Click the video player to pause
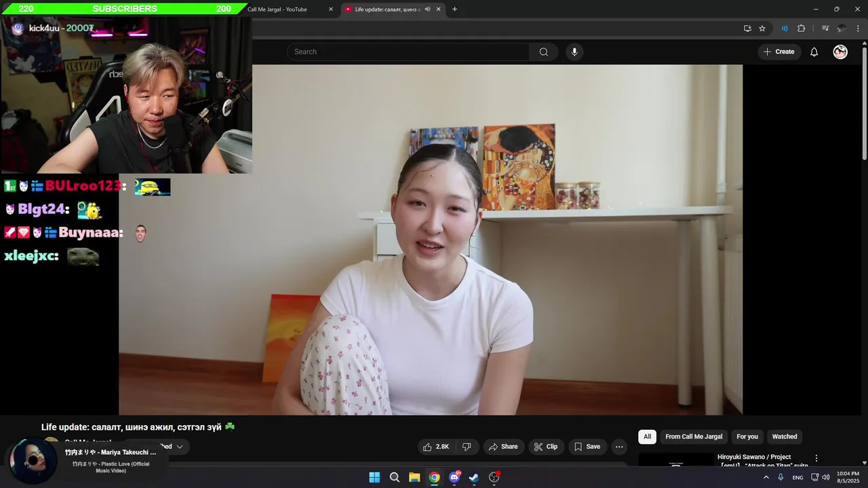The width and height of the screenshot is (868, 488). pyautogui.click(x=431, y=239)
